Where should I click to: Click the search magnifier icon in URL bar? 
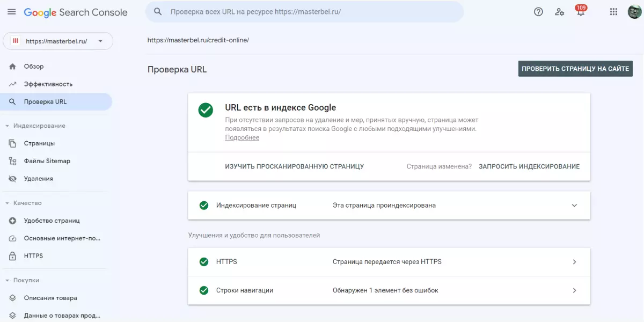coord(158,12)
